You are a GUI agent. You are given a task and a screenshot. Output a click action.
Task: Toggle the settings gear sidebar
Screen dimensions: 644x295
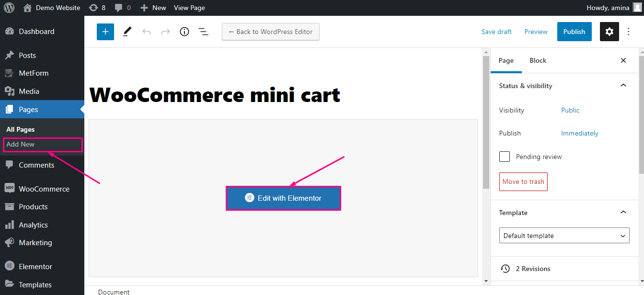click(609, 32)
